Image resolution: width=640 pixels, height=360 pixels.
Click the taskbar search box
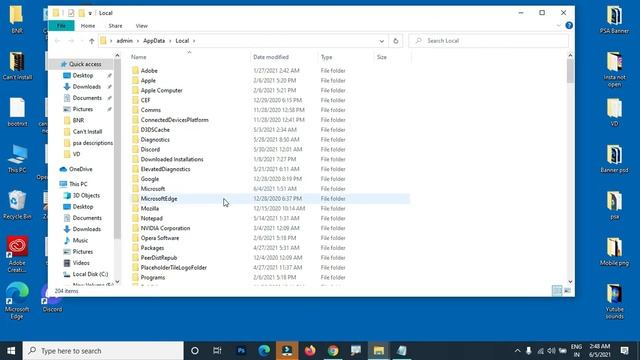pyautogui.click(x=103, y=351)
